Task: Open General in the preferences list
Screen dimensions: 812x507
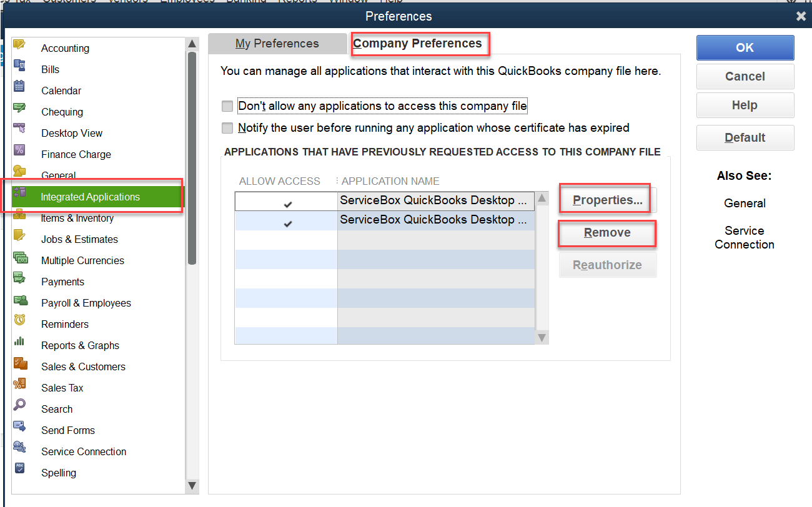Action: 59,175
